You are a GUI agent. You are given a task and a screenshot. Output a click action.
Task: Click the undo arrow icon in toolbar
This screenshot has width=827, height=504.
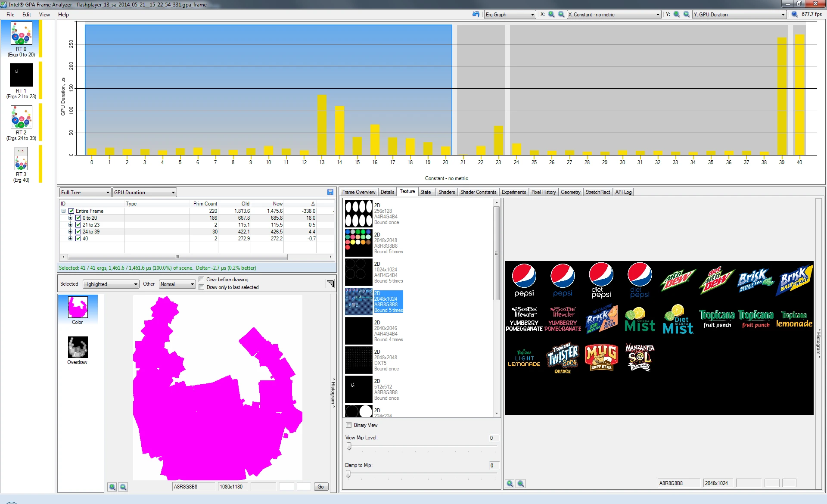[x=476, y=14]
